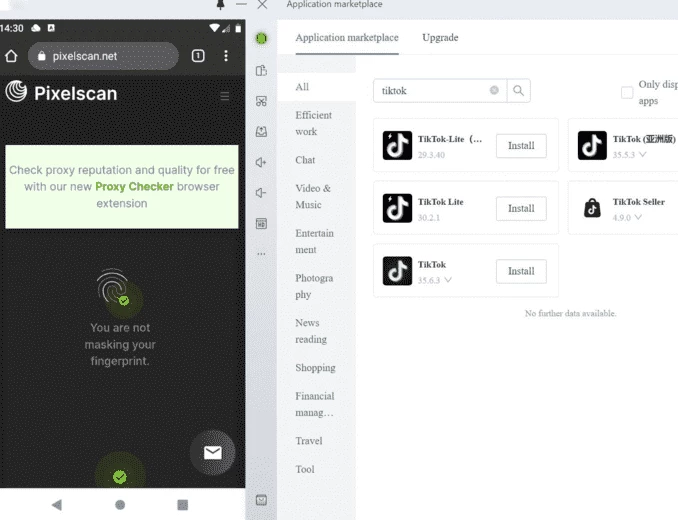Pin the phone window
The height and width of the screenshot is (520, 678).
[221, 5]
